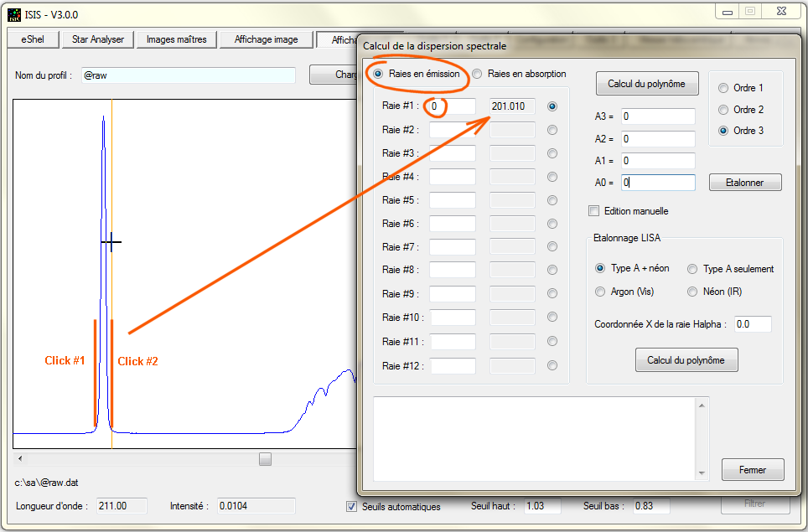Viewport: 808px width, 532px height.
Task: Choose Ordre 2 polynomial order
Action: point(723,110)
